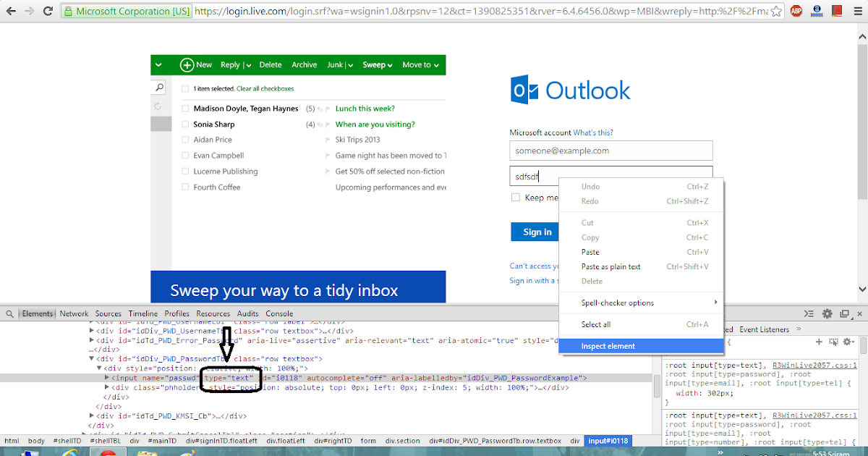868x456 pixels.
Task: Open the Resources tab
Action: (x=213, y=314)
